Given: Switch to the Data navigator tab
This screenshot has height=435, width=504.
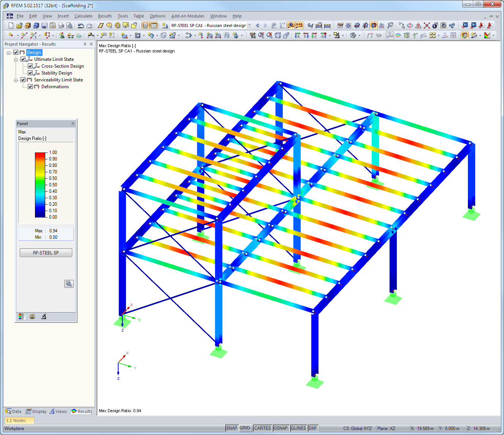Looking at the screenshot, I should coord(13,411).
